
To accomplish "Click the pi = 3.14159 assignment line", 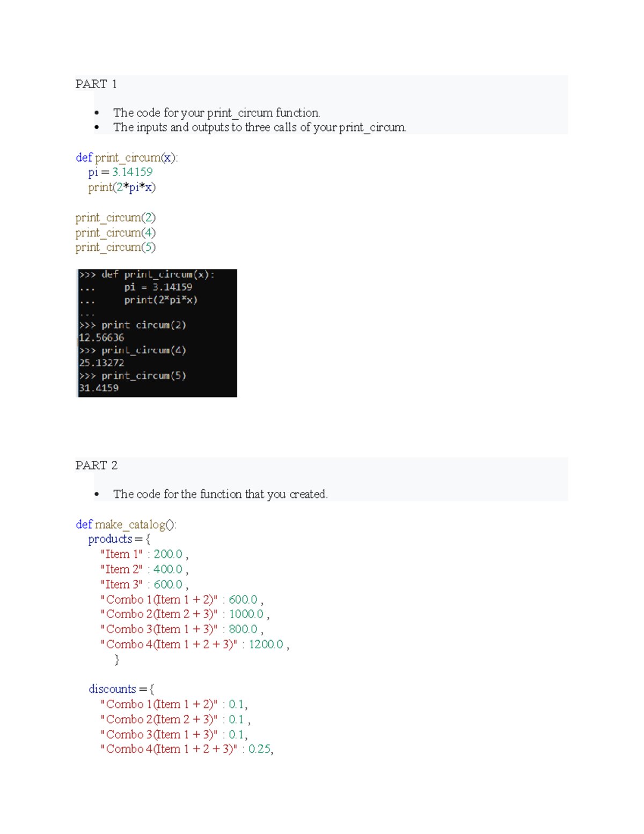I will pos(119,172).
